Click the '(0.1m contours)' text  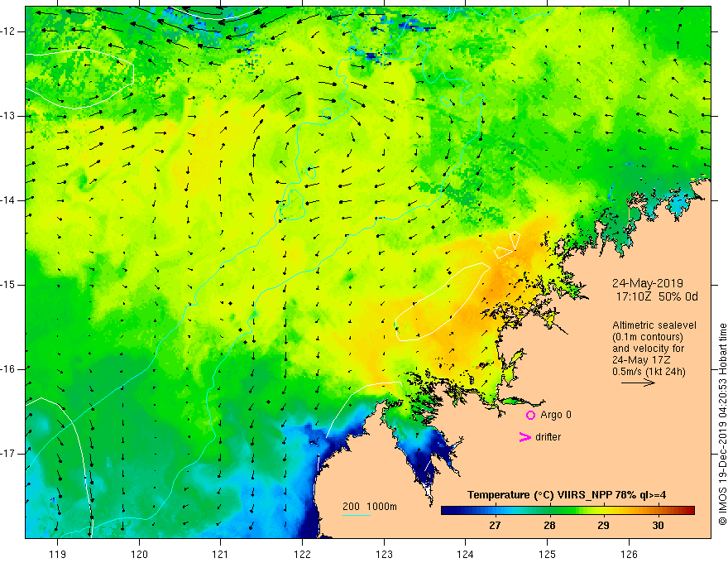pyautogui.click(x=647, y=337)
